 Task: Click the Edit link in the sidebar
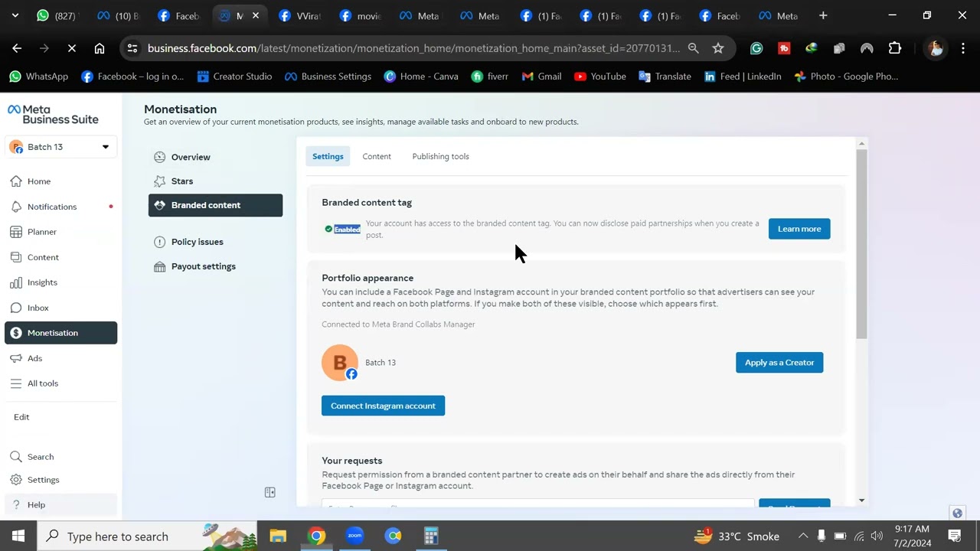pos(21,417)
